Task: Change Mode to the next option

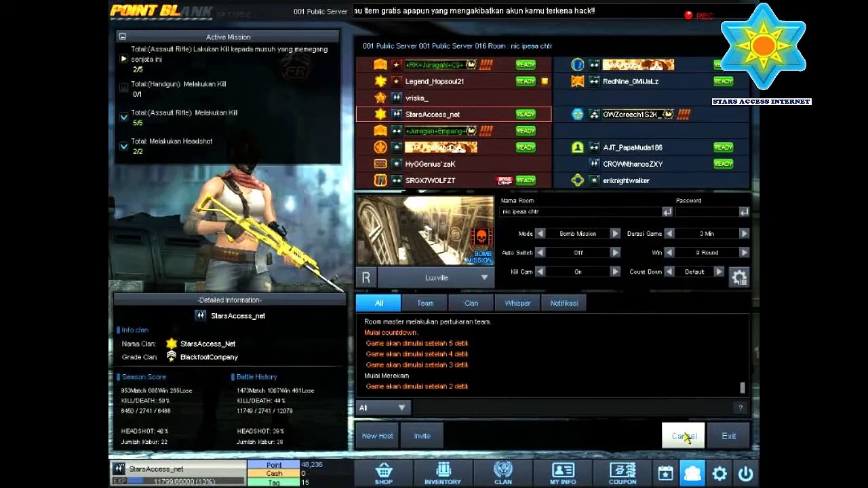Action: 615,233
